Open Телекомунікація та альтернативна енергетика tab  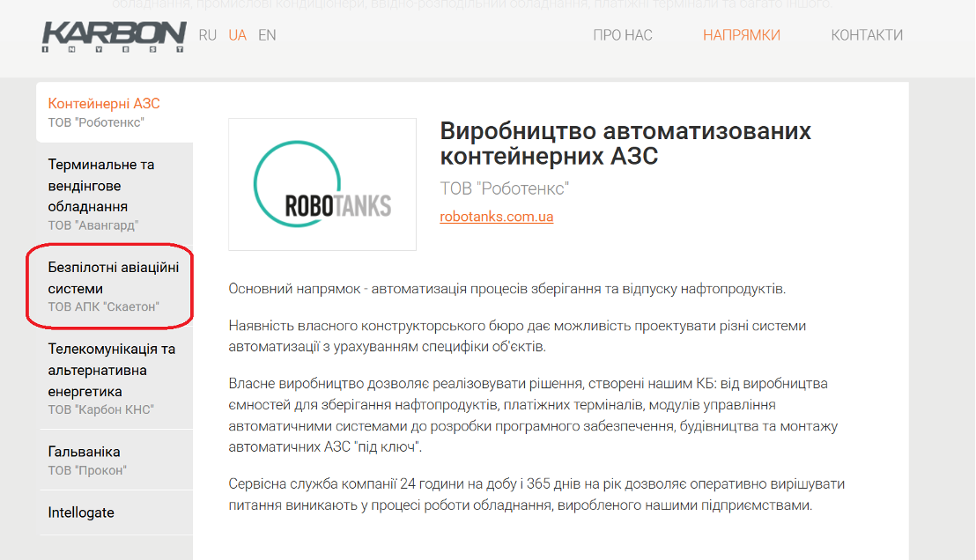[x=114, y=379]
